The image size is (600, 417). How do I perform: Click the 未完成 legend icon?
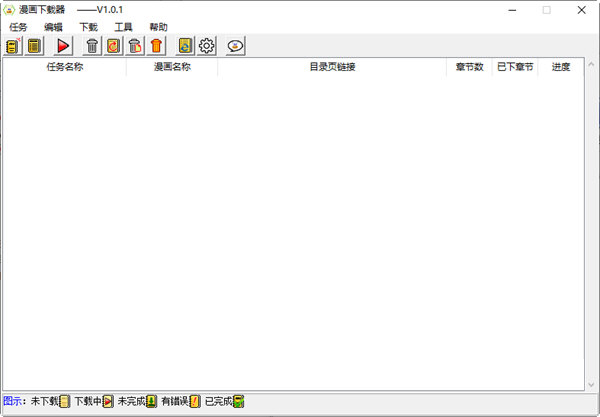pyautogui.click(x=152, y=401)
